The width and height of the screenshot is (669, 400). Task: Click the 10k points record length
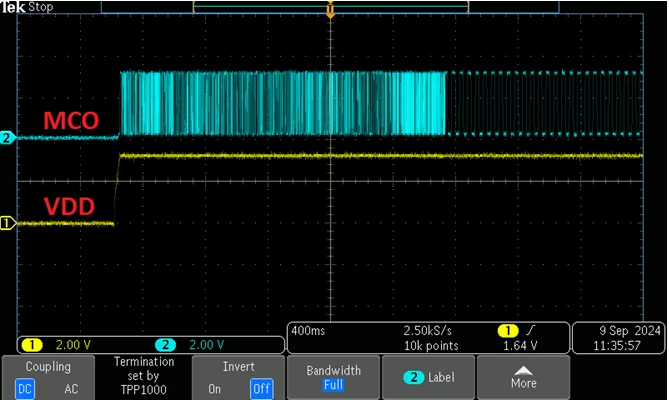431,345
